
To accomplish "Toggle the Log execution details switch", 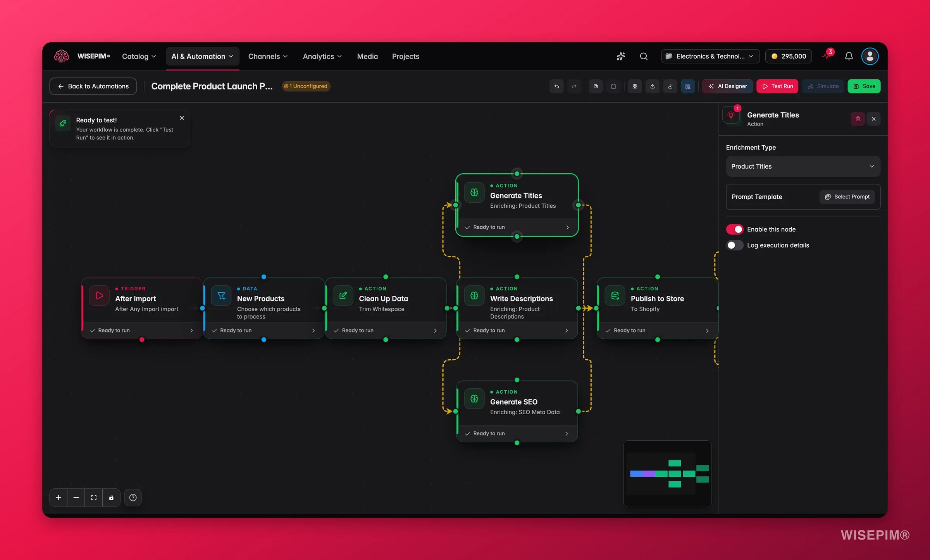I will pyautogui.click(x=735, y=245).
